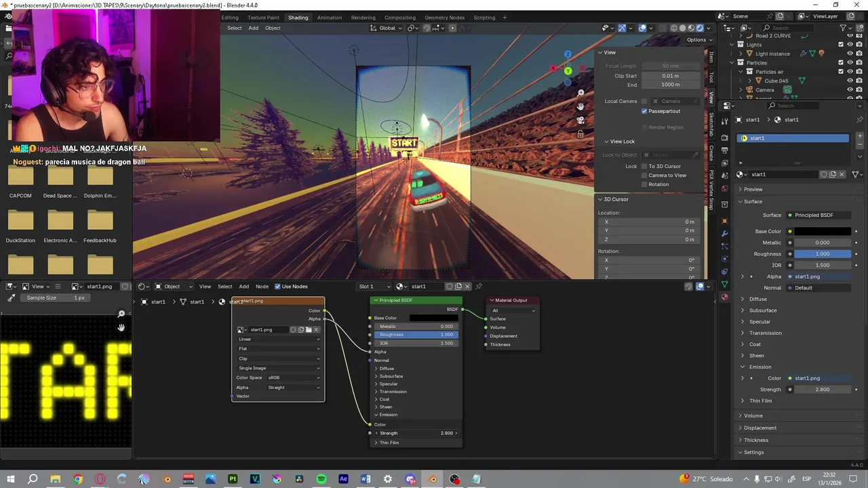Open the PSX Vertex Snap sidebar tab
The height and width of the screenshot is (488, 868).
coord(711,190)
